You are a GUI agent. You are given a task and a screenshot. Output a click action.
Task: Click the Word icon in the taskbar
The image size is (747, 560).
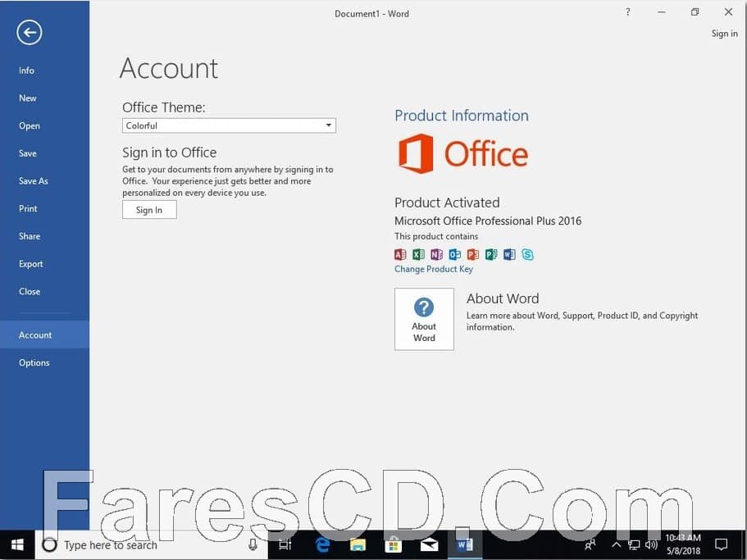pyautogui.click(x=464, y=544)
